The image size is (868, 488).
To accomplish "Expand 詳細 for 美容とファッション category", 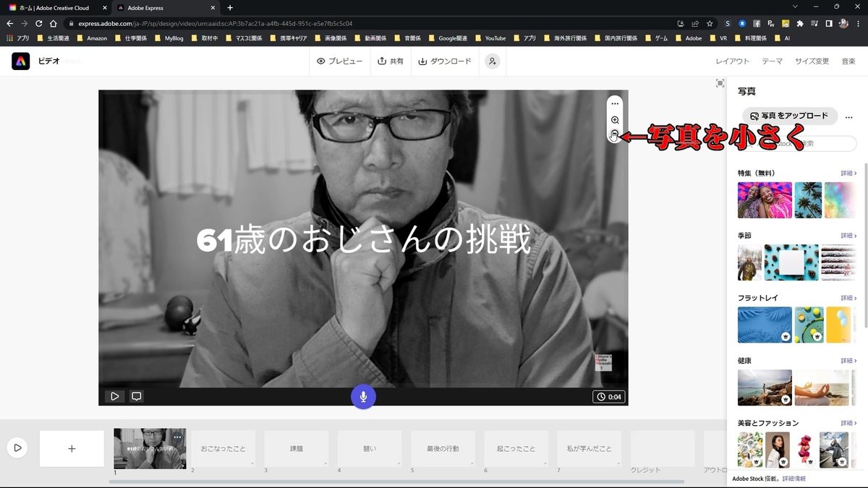I will click(x=848, y=423).
